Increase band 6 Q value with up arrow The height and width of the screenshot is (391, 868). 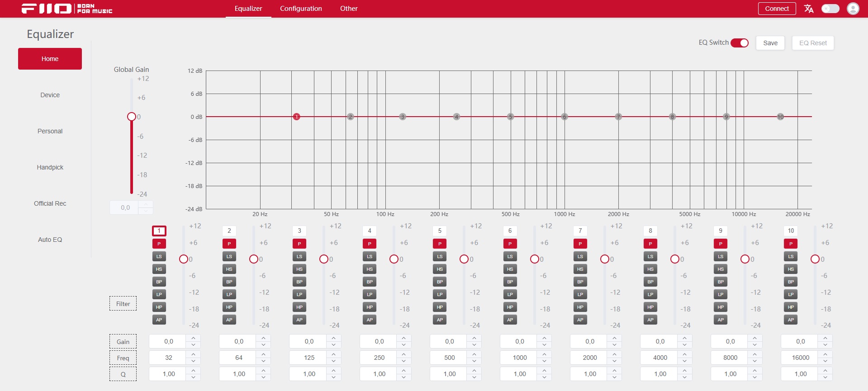click(x=544, y=370)
